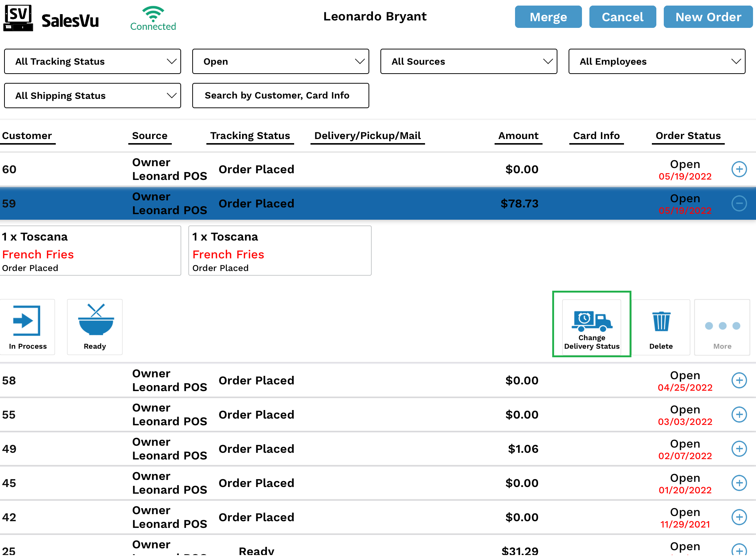Expand order 60 with plus icon

click(x=739, y=169)
